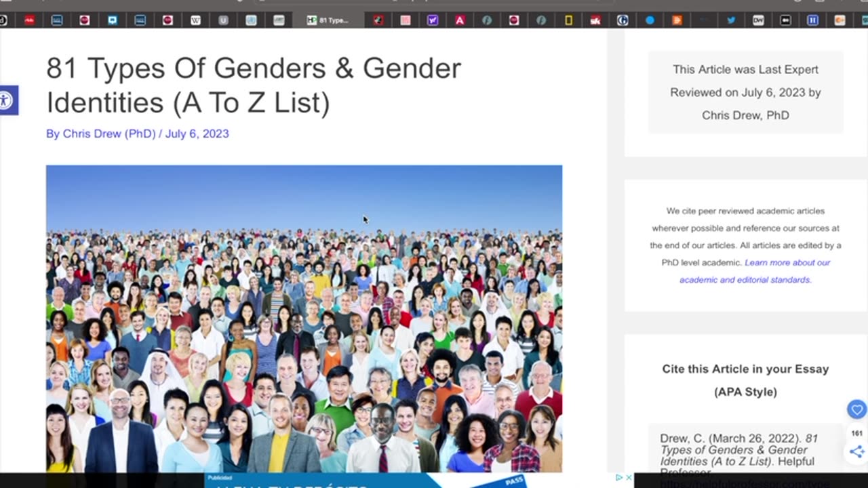
Task: Switch to the red letter A tab
Action: (x=460, y=20)
